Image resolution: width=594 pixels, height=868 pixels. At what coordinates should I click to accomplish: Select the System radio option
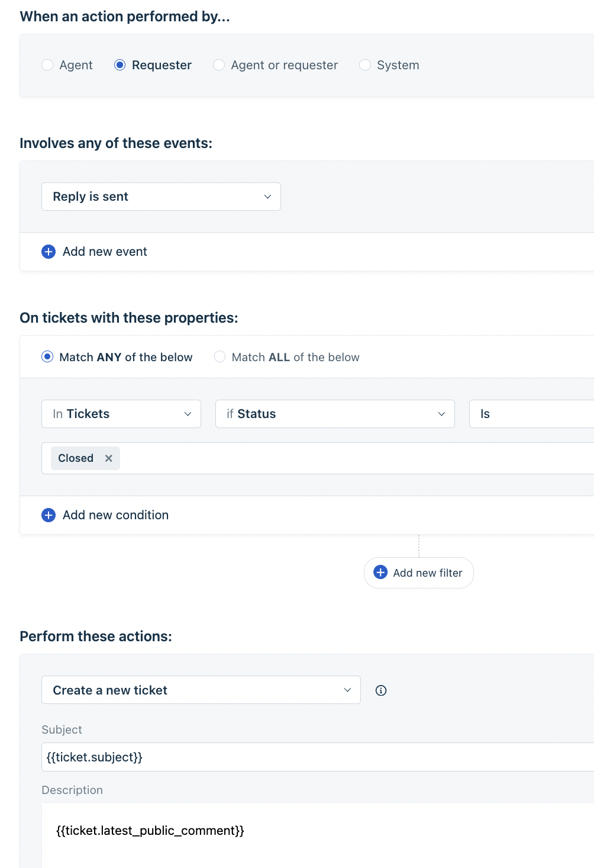point(365,65)
